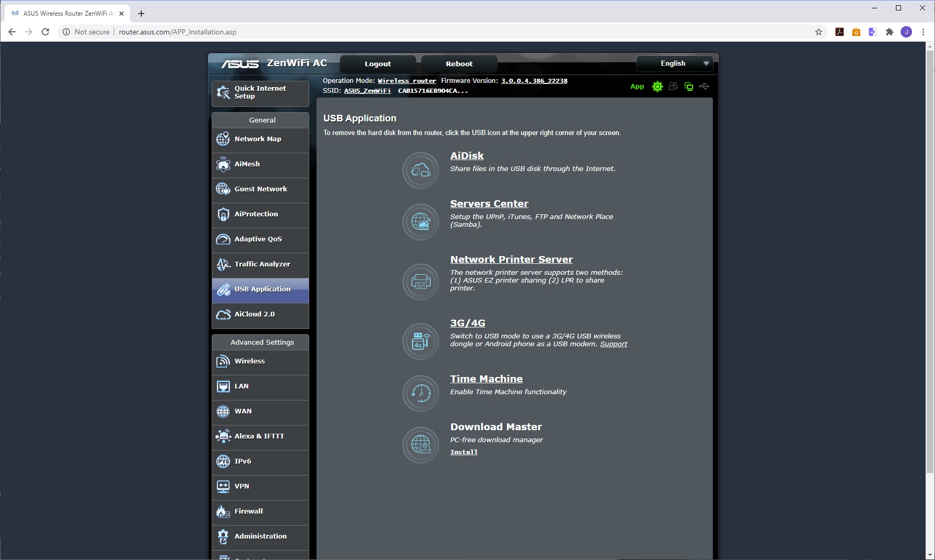The height and width of the screenshot is (560, 935).
Task: Go back to the previous page
Action: pyautogui.click(x=12, y=32)
